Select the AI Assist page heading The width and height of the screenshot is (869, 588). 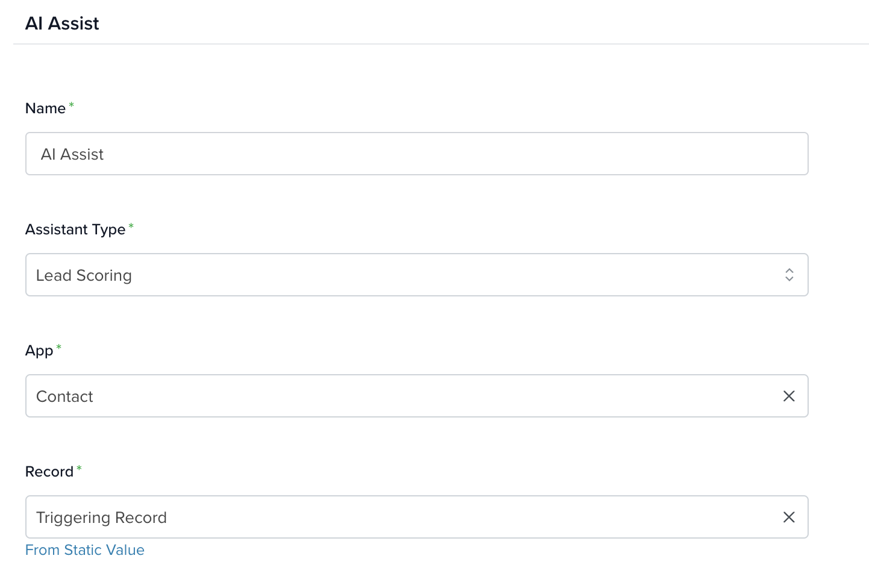pyautogui.click(x=62, y=23)
